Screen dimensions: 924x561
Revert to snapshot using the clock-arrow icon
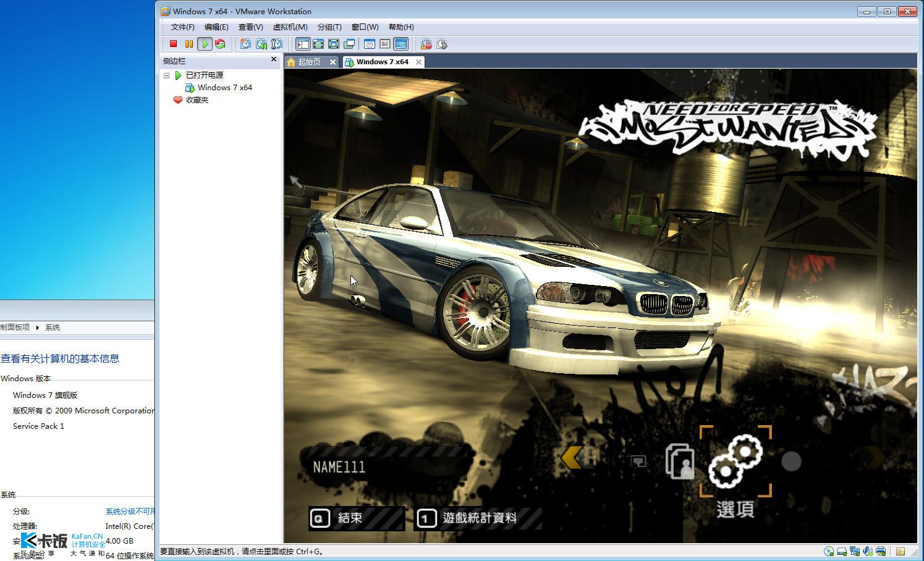tap(261, 44)
